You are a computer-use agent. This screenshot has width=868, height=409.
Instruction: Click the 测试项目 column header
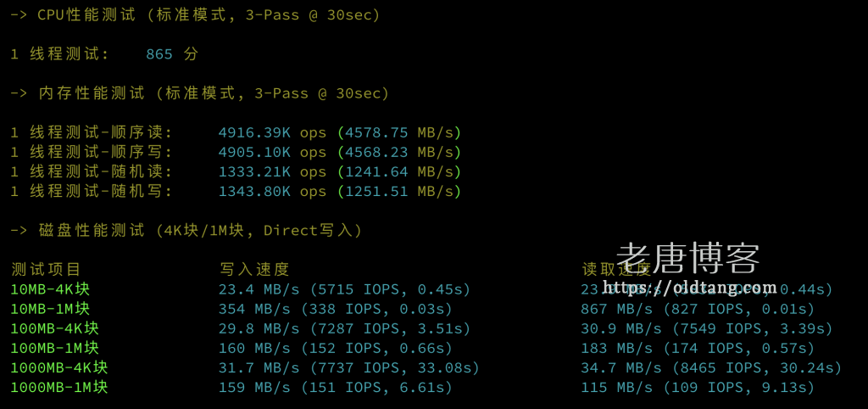[x=46, y=269]
